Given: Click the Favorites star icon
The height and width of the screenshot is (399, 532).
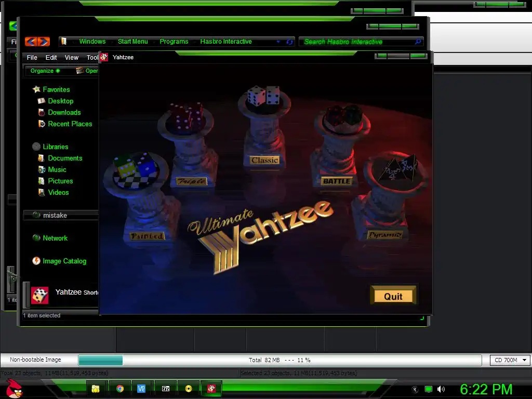Looking at the screenshot, I should coord(36,89).
